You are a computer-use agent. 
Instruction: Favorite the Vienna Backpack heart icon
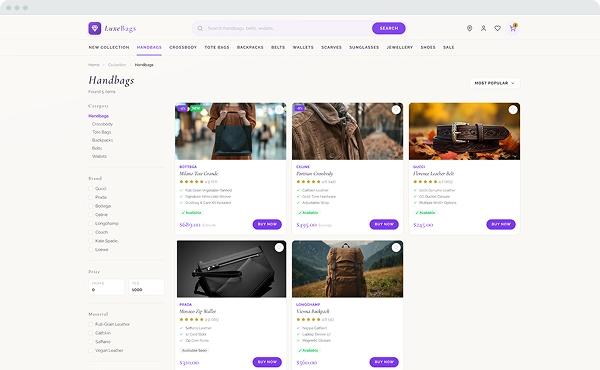396,248
